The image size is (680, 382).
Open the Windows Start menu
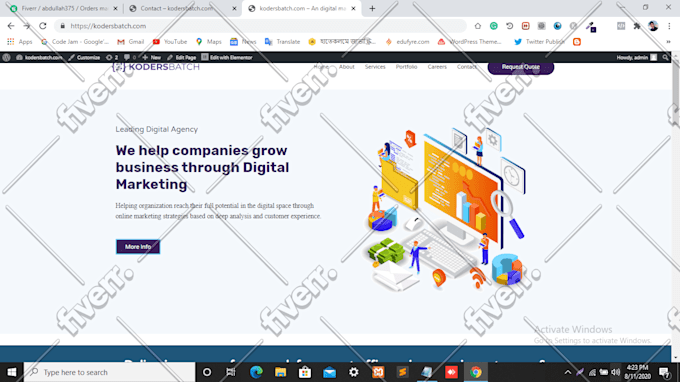tap(12, 372)
